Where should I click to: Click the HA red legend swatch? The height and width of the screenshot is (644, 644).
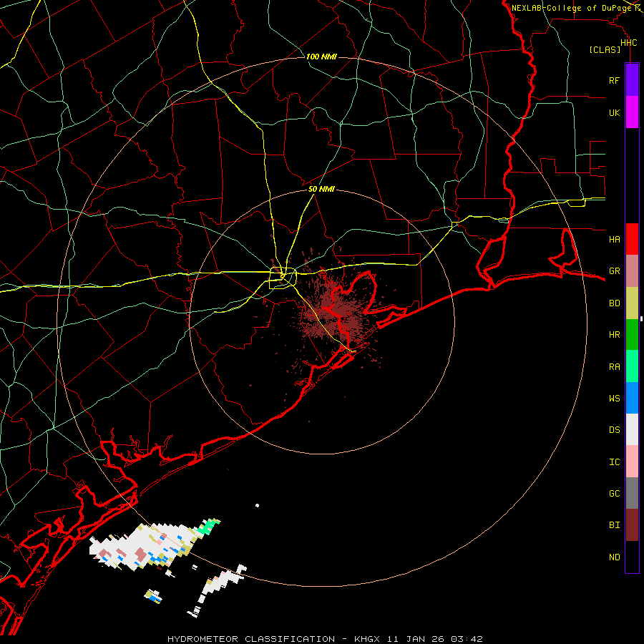pos(632,239)
